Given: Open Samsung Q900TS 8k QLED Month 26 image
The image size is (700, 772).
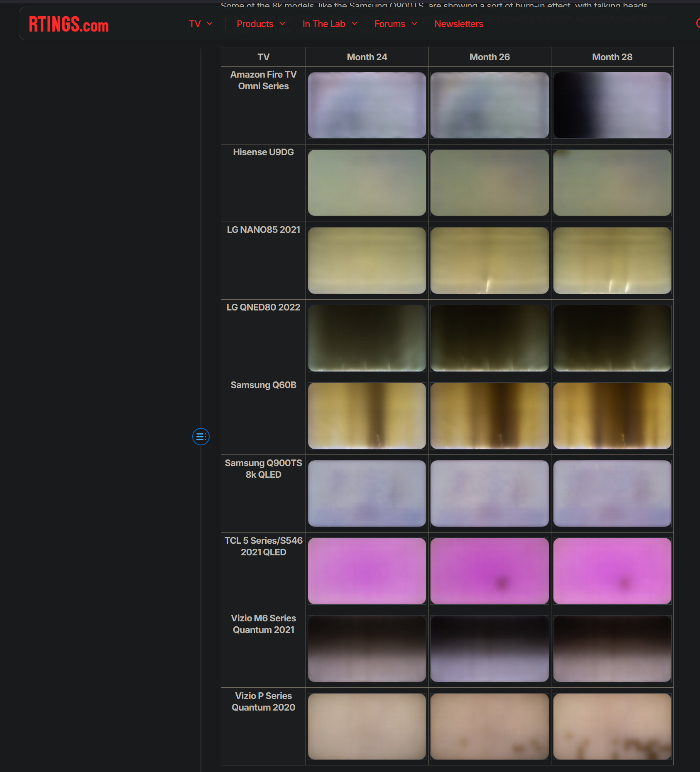Looking at the screenshot, I should (490, 493).
